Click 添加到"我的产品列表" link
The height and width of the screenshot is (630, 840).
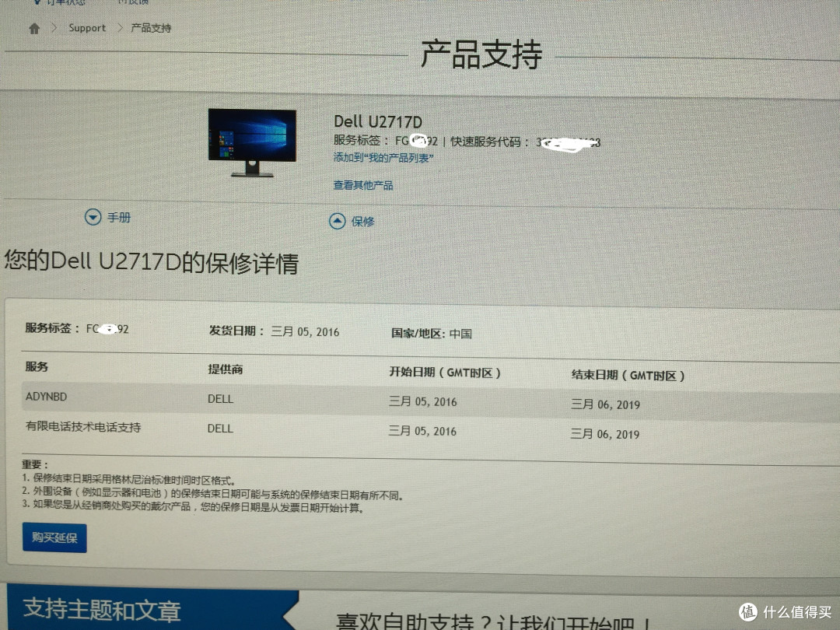[383, 158]
